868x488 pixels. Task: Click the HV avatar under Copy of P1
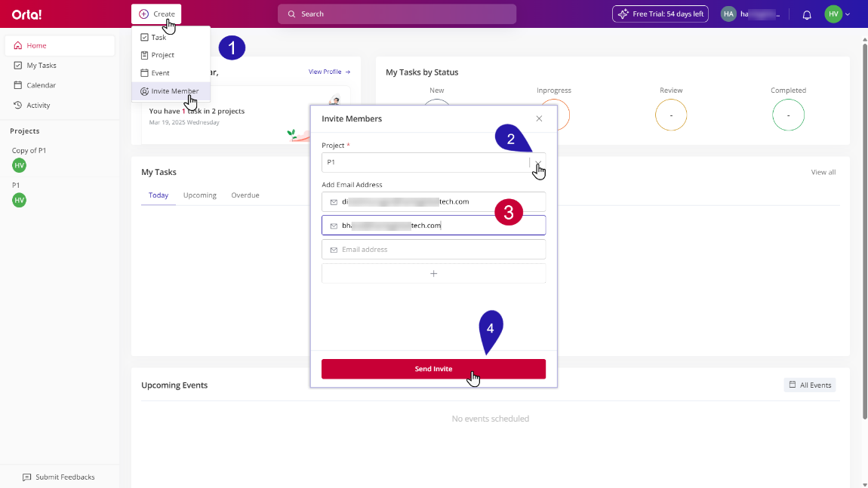tap(19, 165)
